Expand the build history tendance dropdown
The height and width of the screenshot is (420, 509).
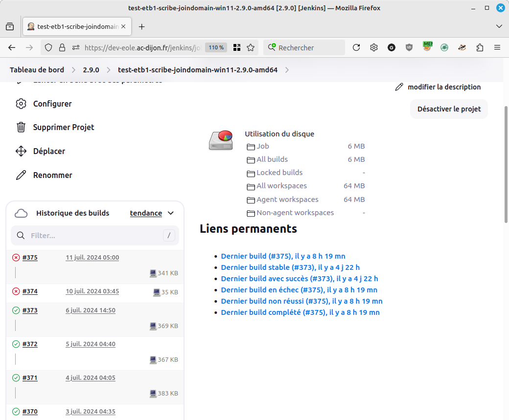170,213
